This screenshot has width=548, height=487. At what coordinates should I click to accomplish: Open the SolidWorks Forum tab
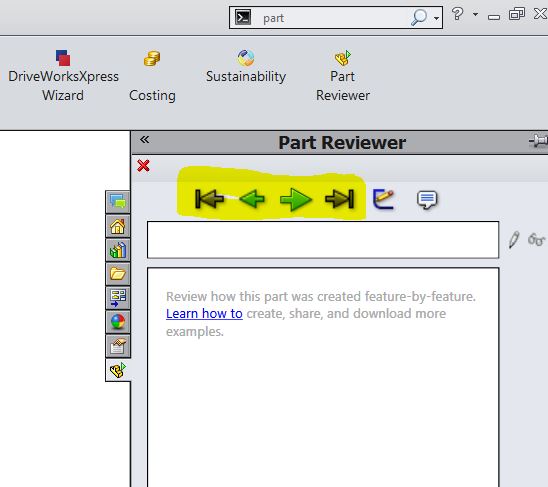coord(118,202)
